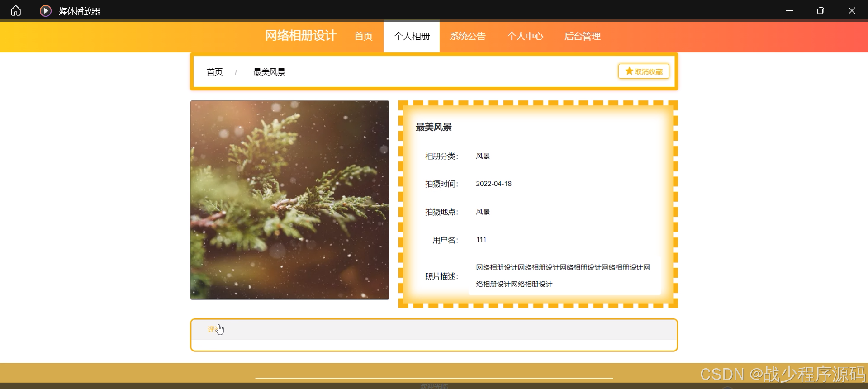Open 后台管理 navigation tab

tap(582, 36)
